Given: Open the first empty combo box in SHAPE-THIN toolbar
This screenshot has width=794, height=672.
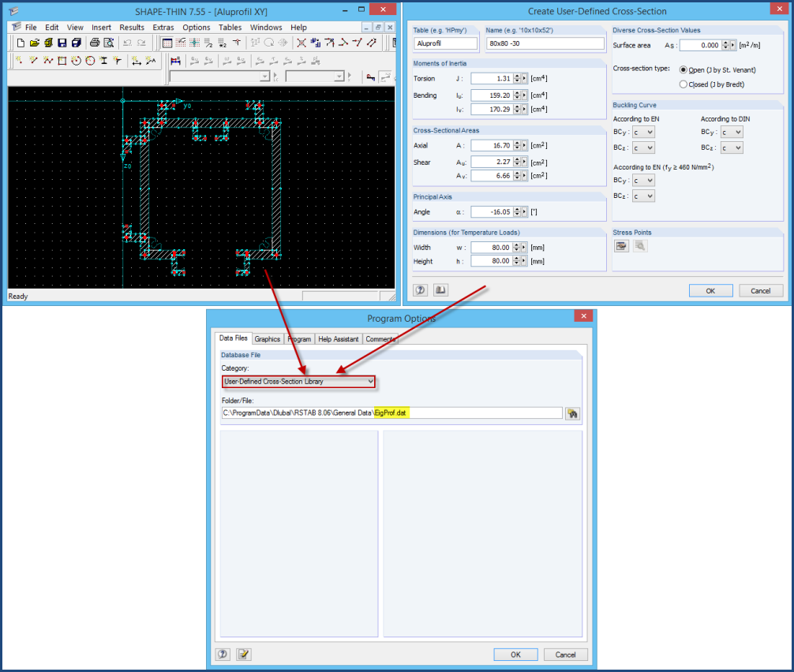Looking at the screenshot, I should click(219, 77).
